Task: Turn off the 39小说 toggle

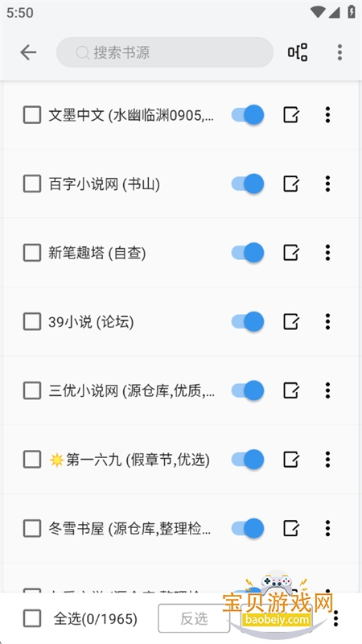Action: (248, 321)
